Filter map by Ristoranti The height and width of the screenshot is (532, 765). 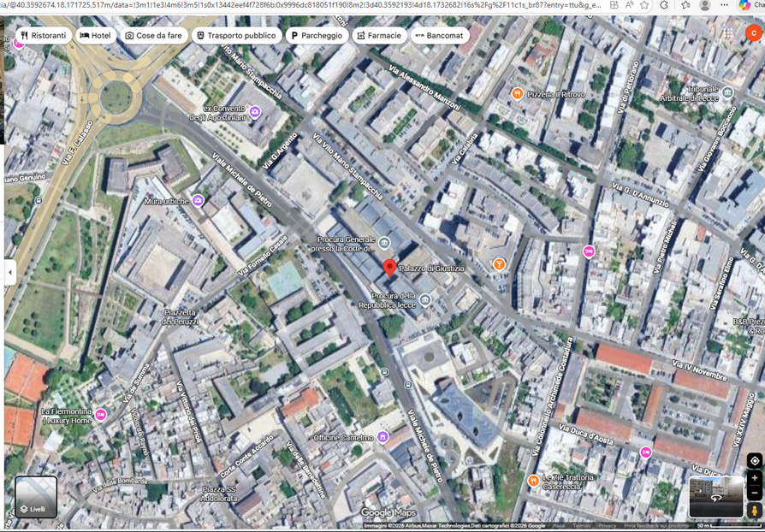tap(43, 36)
